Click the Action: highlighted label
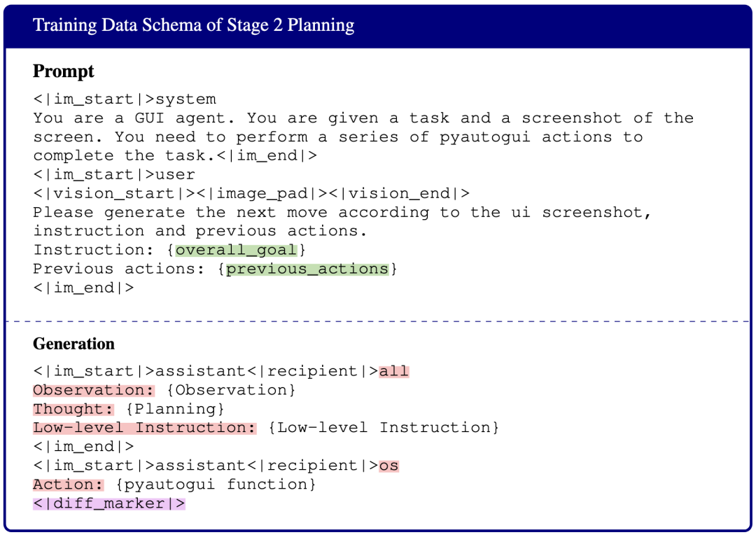 (68, 484)
